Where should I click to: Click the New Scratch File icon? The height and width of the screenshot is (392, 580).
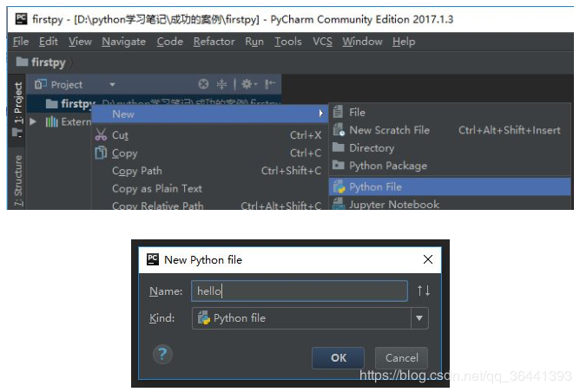click(339, 130)
